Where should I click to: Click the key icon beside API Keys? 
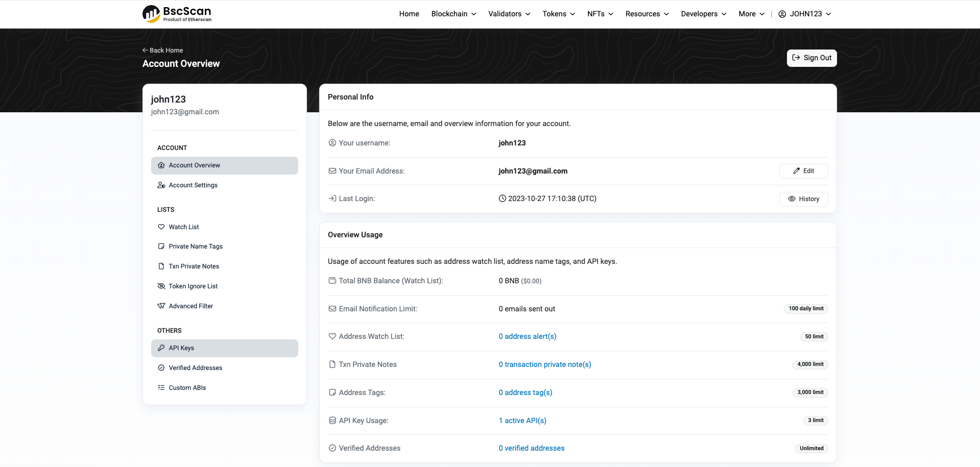click(161, 348)
